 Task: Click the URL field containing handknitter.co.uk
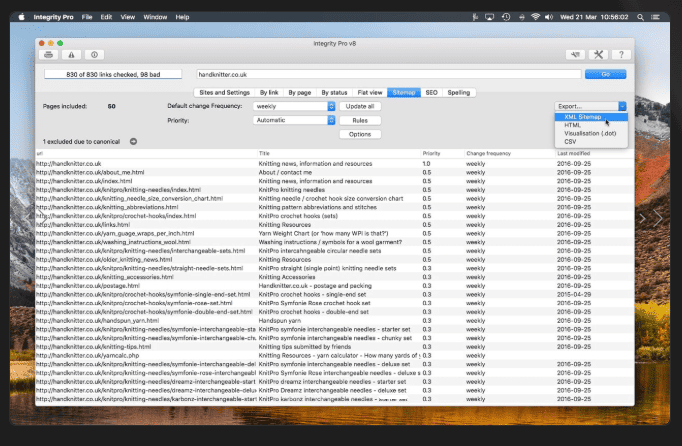(388, 74)
